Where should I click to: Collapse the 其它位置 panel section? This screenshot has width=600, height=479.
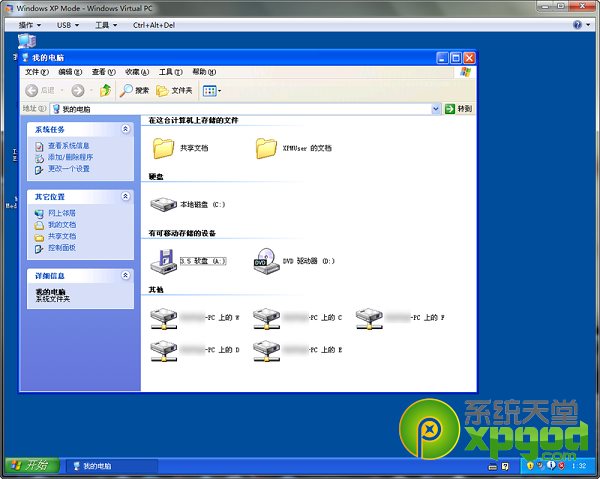[125, 196]
